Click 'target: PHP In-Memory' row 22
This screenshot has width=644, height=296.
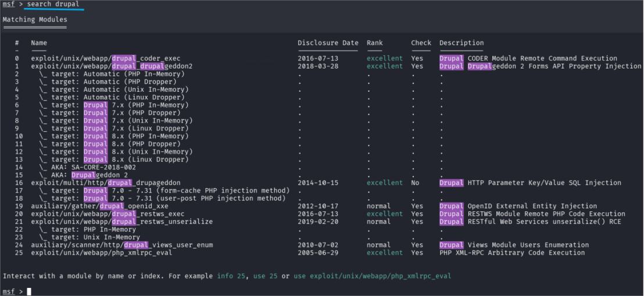[88, 230]
